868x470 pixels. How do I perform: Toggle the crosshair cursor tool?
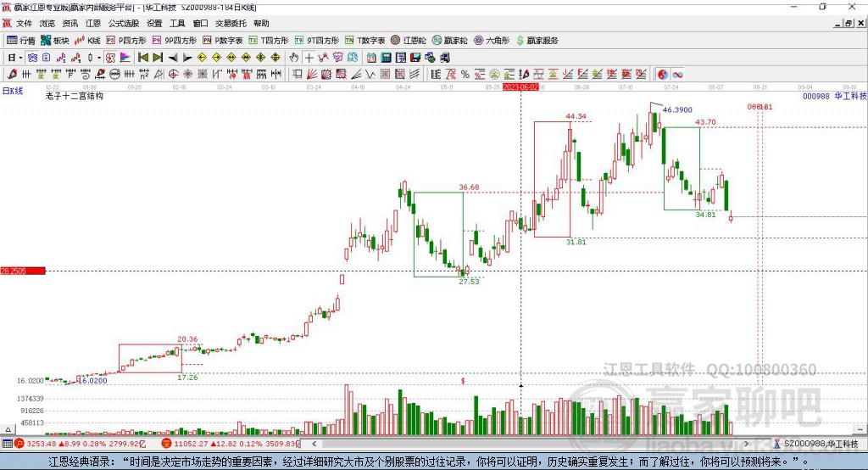point(309,58)
